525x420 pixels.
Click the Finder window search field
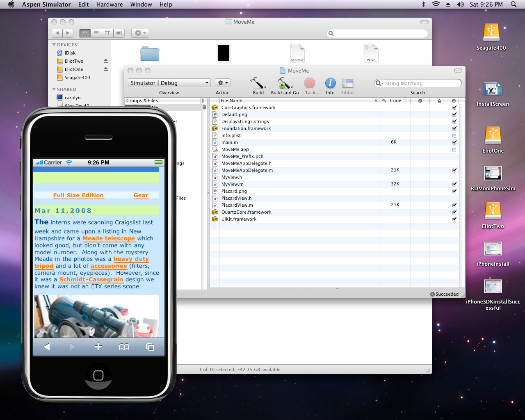[x=377, y=33]
